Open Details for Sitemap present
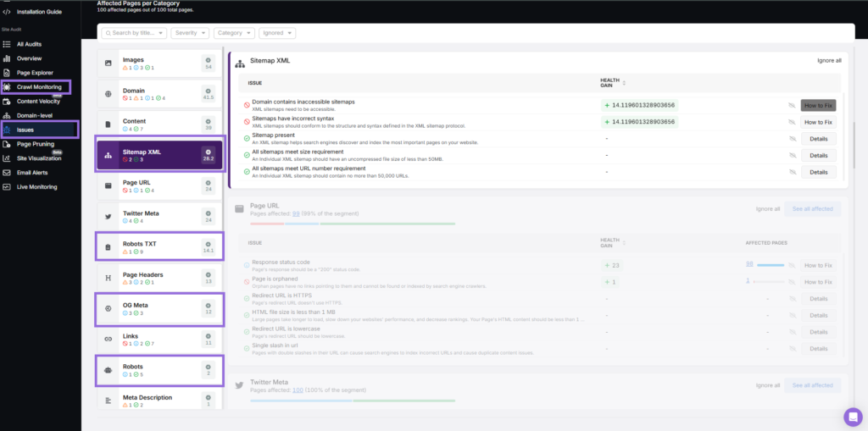The image size is (868, 431). tap(818, 138)
